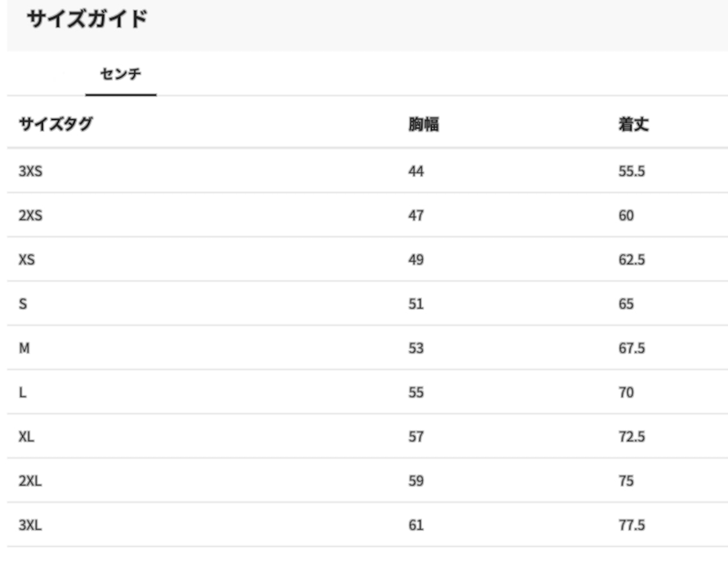This screenshot has height=561, width=728.
Task: Click the 胸幅 column header
Action: coord(424,124)
